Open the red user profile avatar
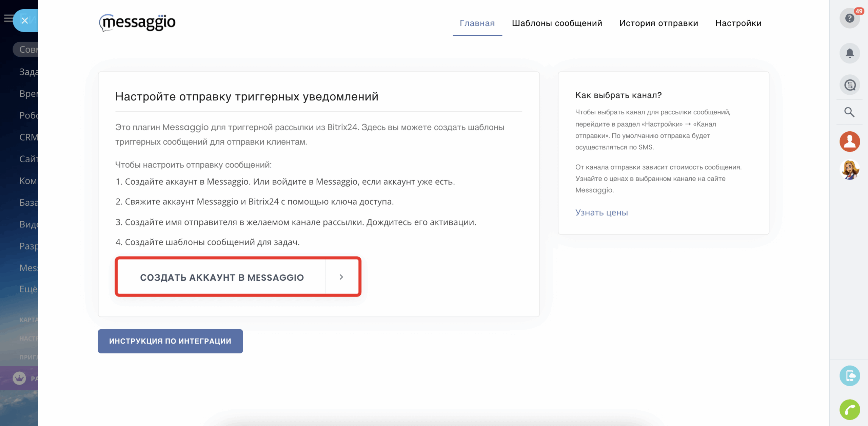The height and width of the screenshot is (426, 868). (849, 142)
